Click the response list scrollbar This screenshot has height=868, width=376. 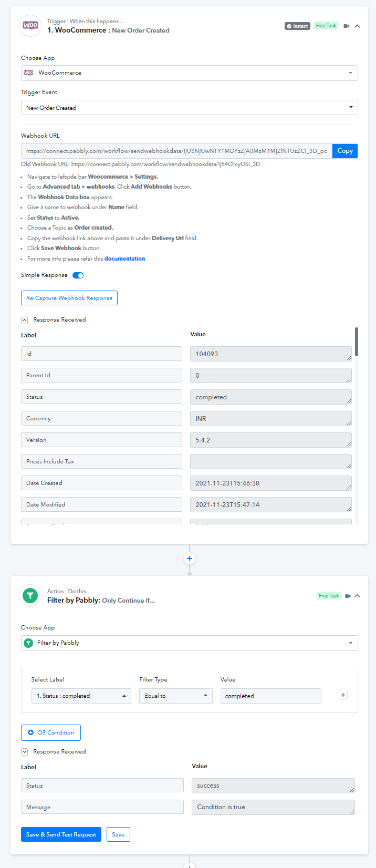point(357,342)
